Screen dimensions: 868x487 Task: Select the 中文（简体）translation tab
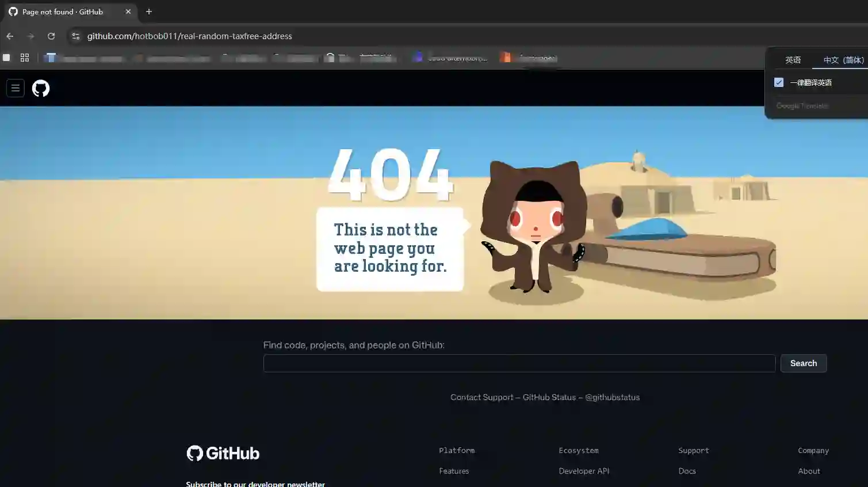coord(842,59)
